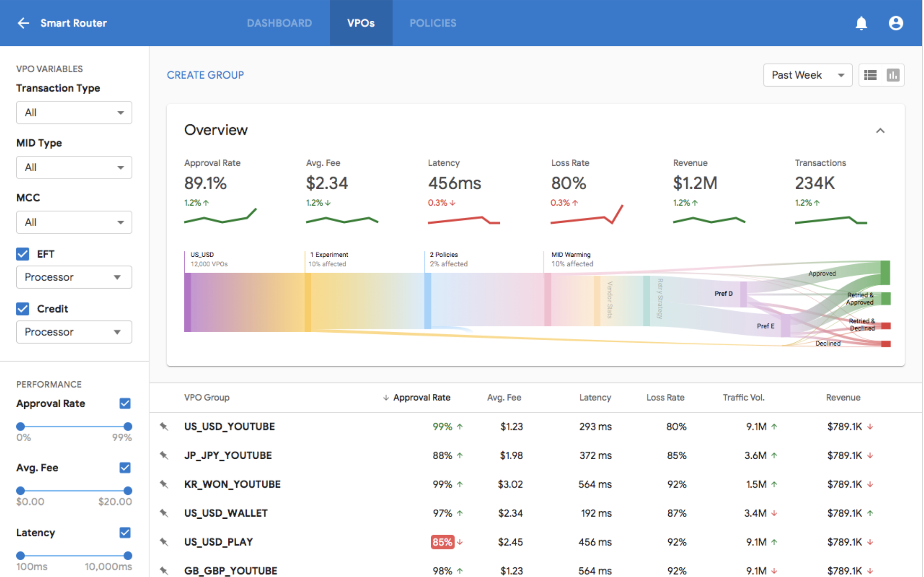Toggle the Avg. Fee performance checkbox
Screen dimensions: 924x577
pyautogui.click(x=125, y=468)
